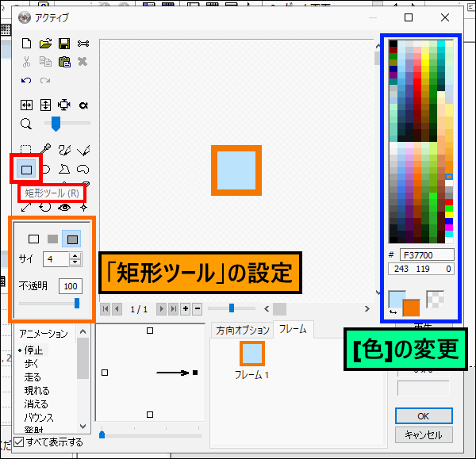Viewport: 476px width, 459px height.
Task: Click the light blue foreground color swatch
Action: (x=396, y=299)
